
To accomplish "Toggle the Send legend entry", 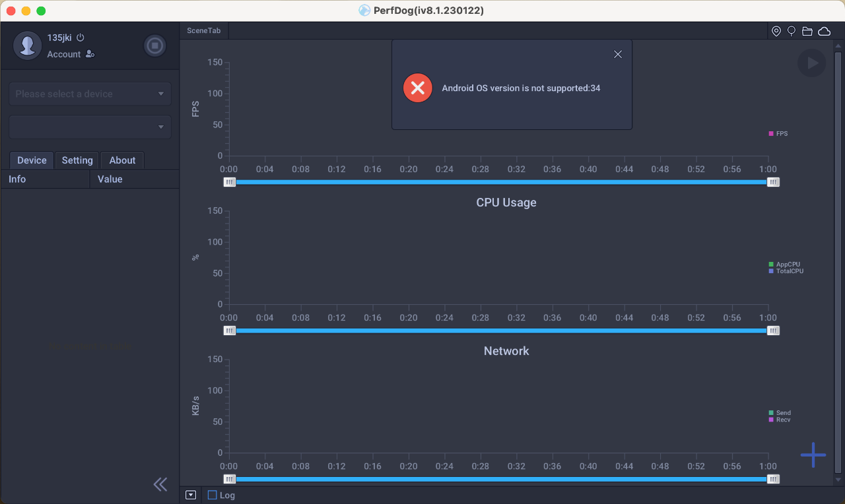I will (x=780, y=413).
